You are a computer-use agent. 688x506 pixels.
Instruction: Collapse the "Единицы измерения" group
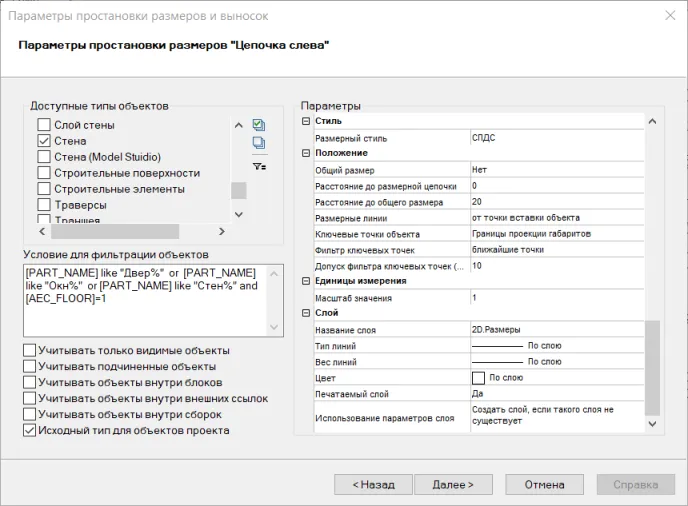coord(306,281)
